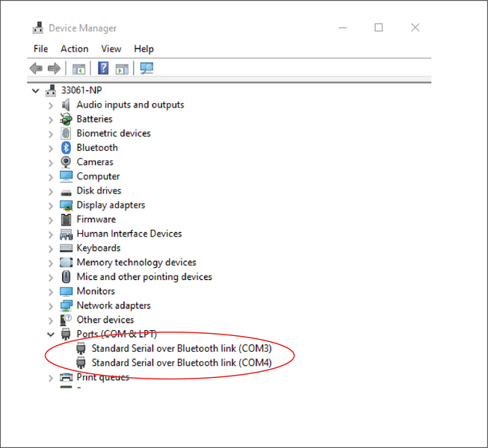This screenshot has width=488, height=448.
Task: Expand the Audio inputs and outputs node
Action: pyautogui.click(x=51, y=105)
